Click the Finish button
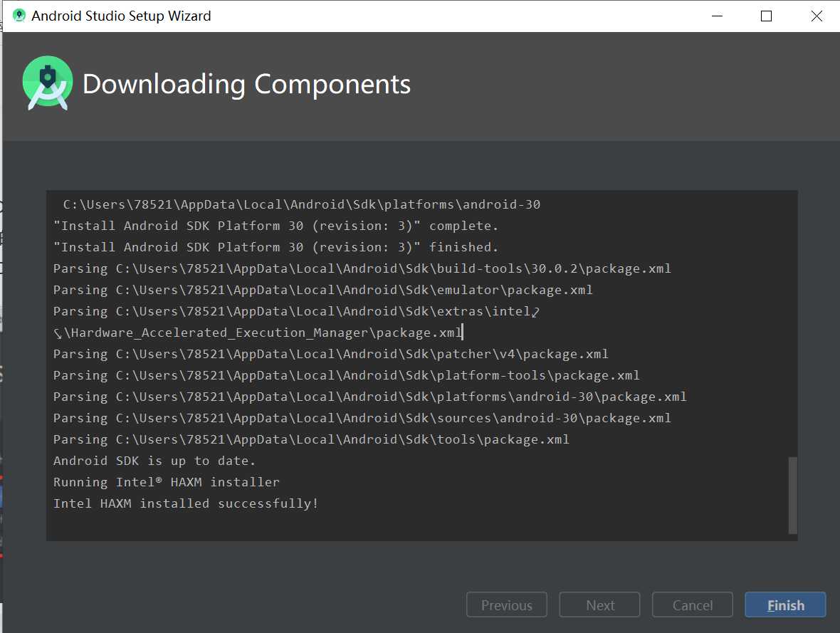This screenshot has width=840, height=633. tap(784, 605)
